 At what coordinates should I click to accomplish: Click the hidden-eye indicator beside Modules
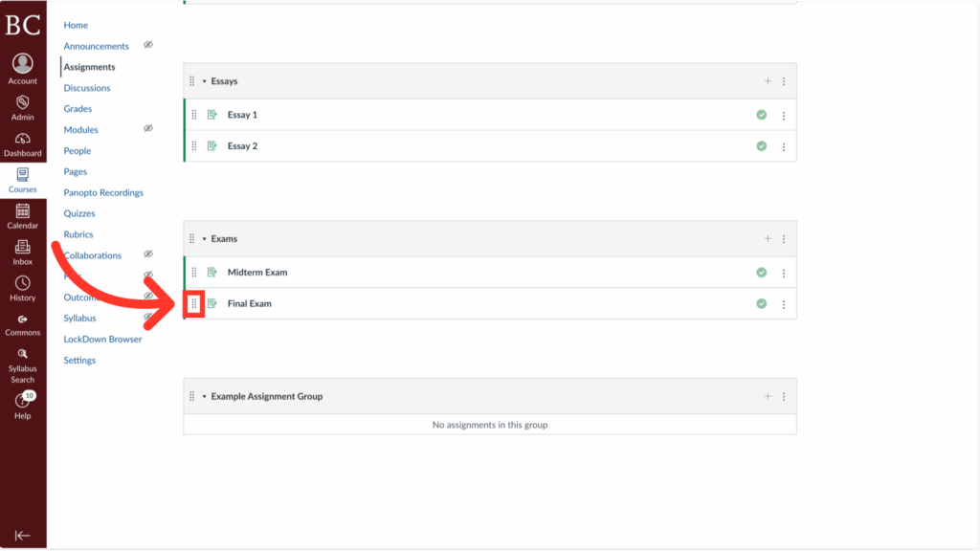pyautogui.click(x=146, y=129)
